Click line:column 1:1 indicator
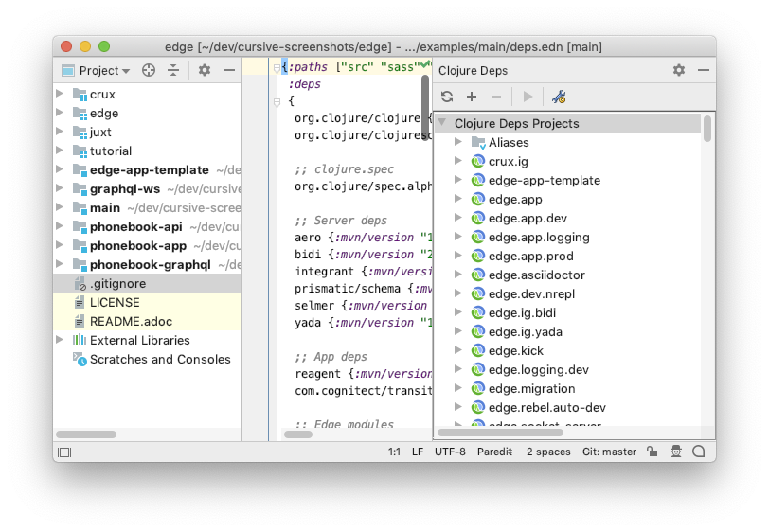This screenshot has height=532, width=769. coord(394,452)
